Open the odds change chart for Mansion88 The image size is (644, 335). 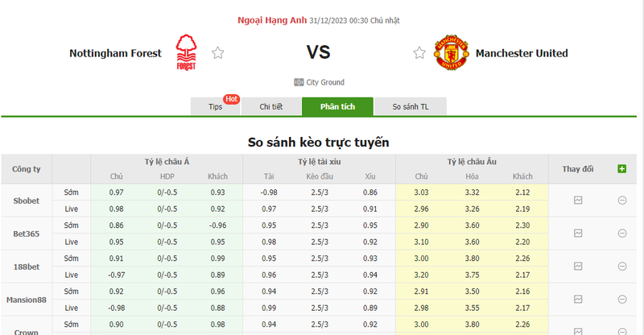(578, 299)
